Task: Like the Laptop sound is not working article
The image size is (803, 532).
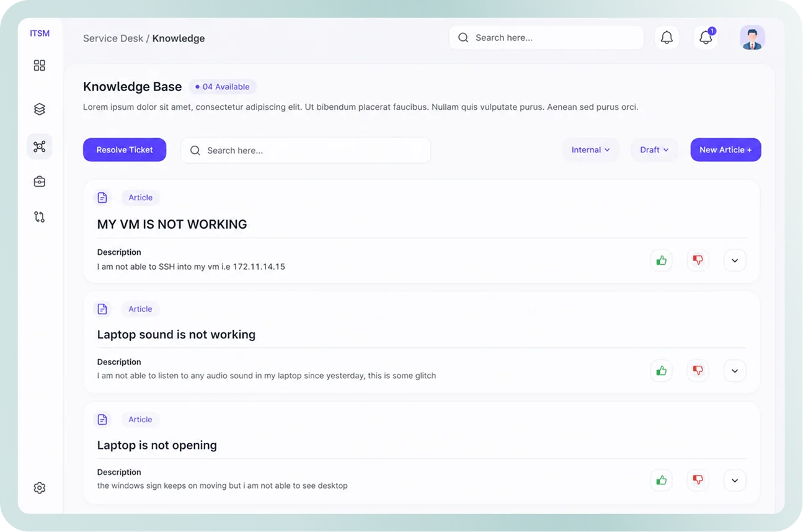Action: pos(662,371)
